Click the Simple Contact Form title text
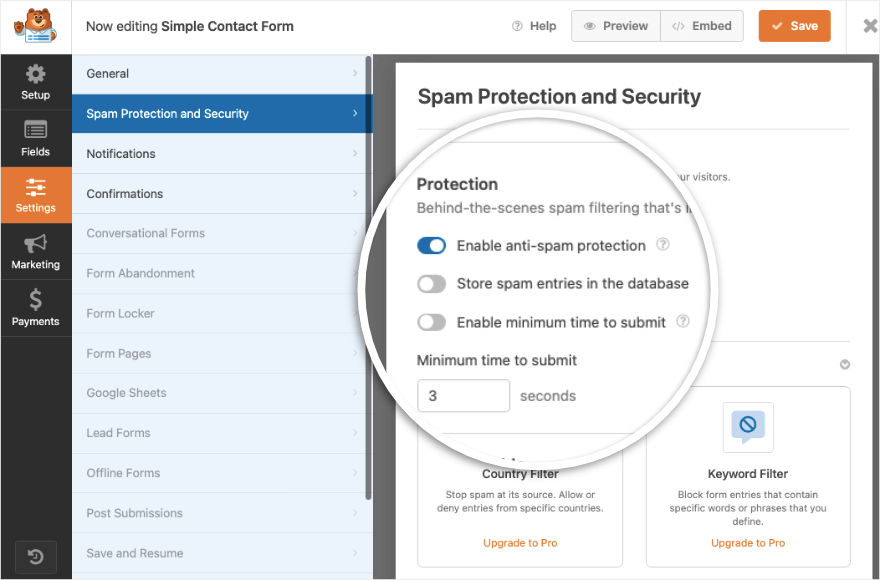The width and height of the screenshot is (880, 580). pyautogui.click(x=227, y=26)
